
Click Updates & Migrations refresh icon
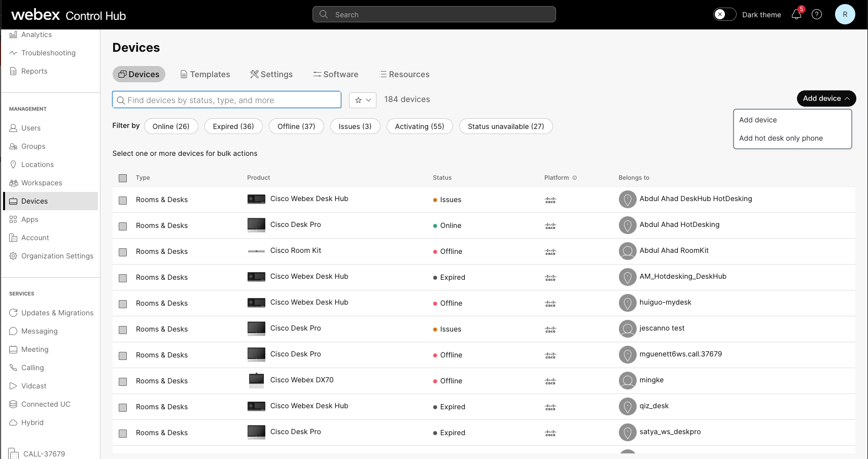coord(13,313)
